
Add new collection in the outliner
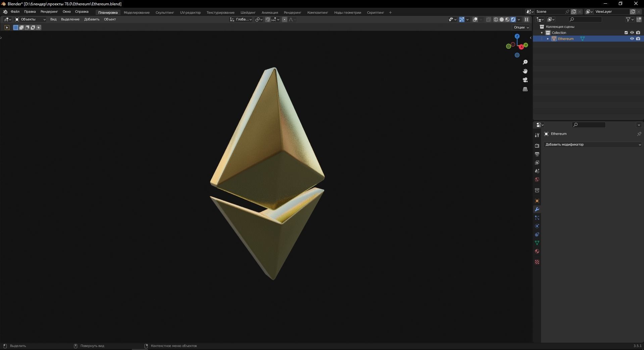pos(639,19)
